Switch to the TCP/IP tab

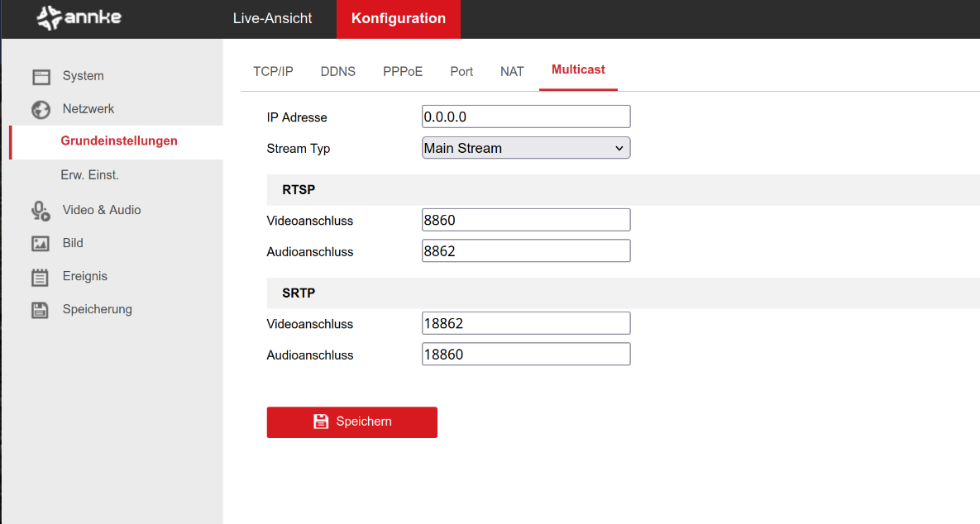point(273,72)
